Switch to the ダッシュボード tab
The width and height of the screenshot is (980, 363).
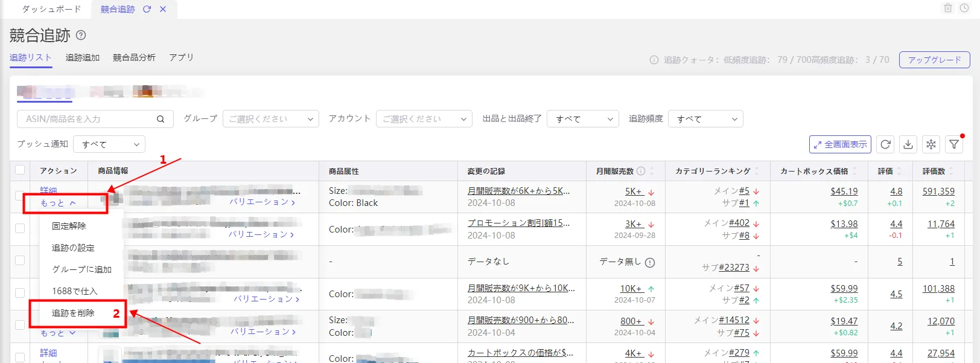51,9
